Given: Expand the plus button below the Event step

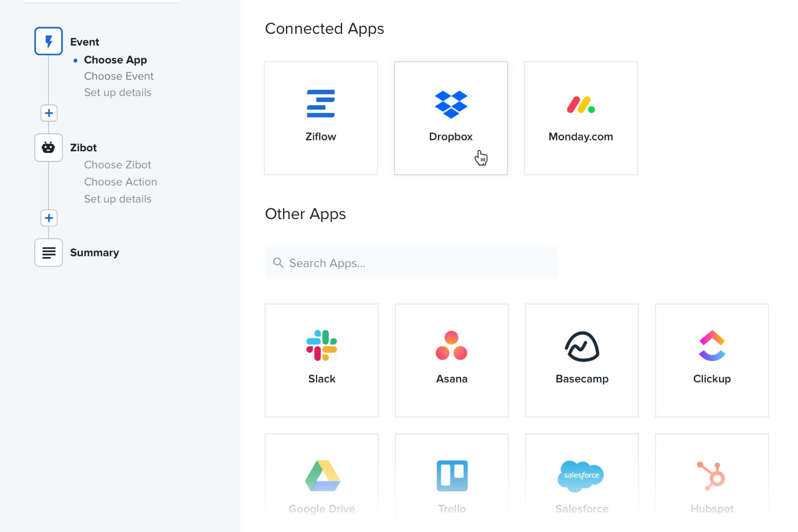Looking at the screenshot, I should coord(48,113).
